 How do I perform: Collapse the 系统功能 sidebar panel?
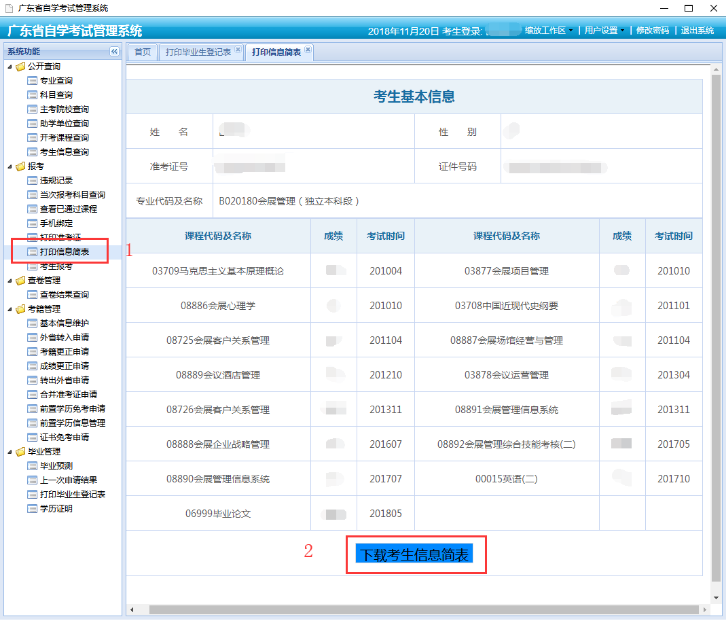pyautogui.click(x=114, y=51)
